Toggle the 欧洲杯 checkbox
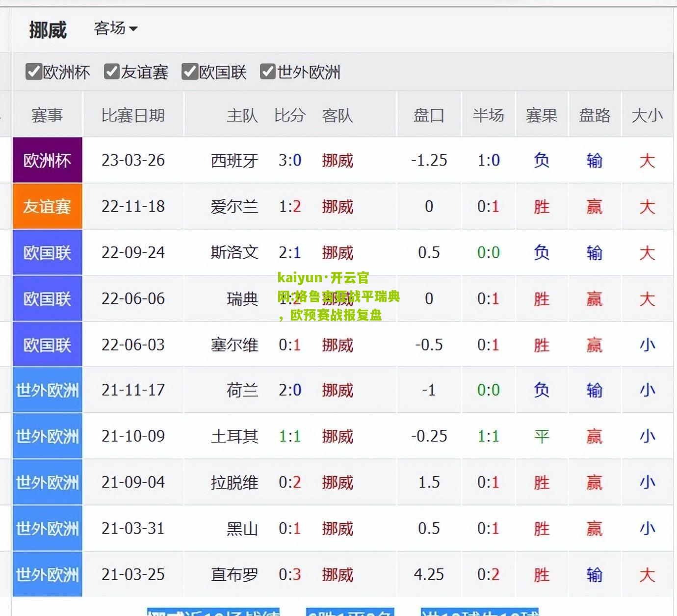The image size is (677, 616). click(33, 72)
